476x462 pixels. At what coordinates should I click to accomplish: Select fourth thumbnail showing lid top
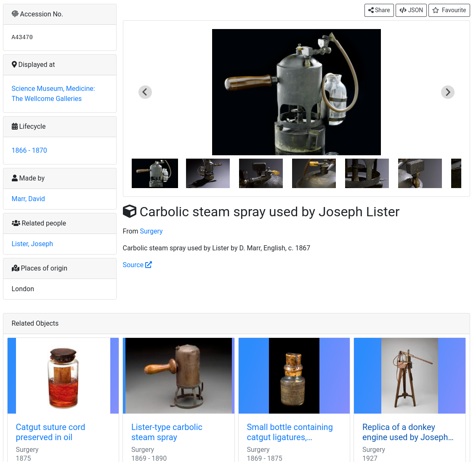314,173
